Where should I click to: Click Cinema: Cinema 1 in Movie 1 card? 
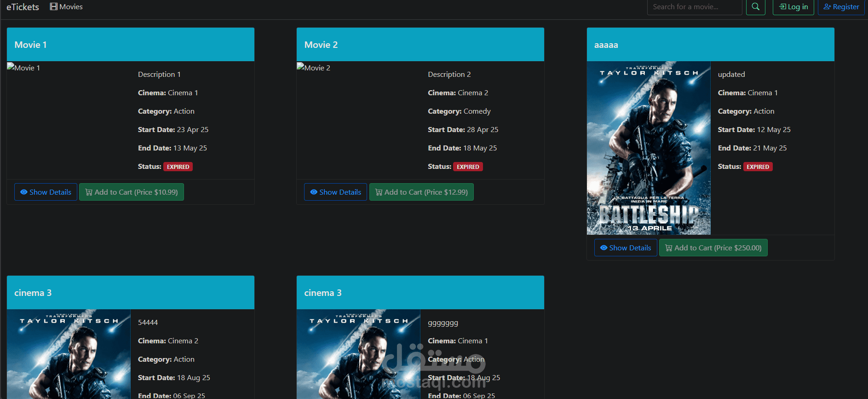(x=168, y=93)
